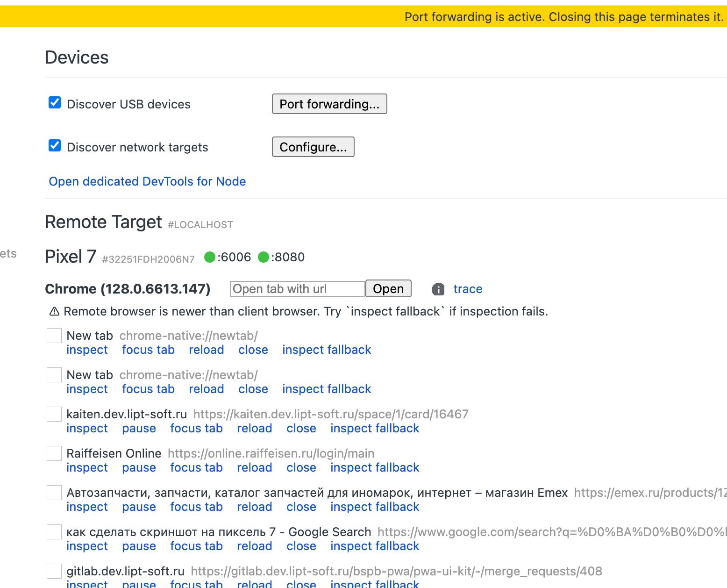Reload the Google Search page

(x=255, y=546)
